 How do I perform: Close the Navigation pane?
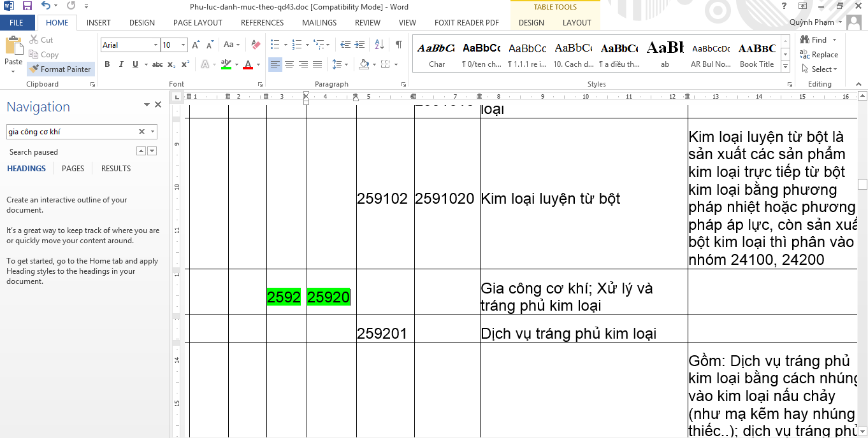(x=158, y=105)
